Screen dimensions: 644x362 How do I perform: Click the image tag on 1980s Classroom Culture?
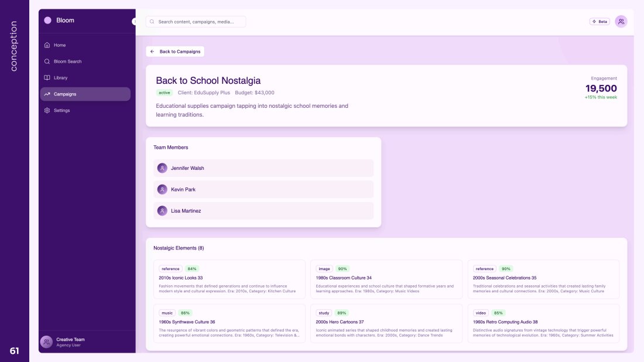[x=324, y=269]
